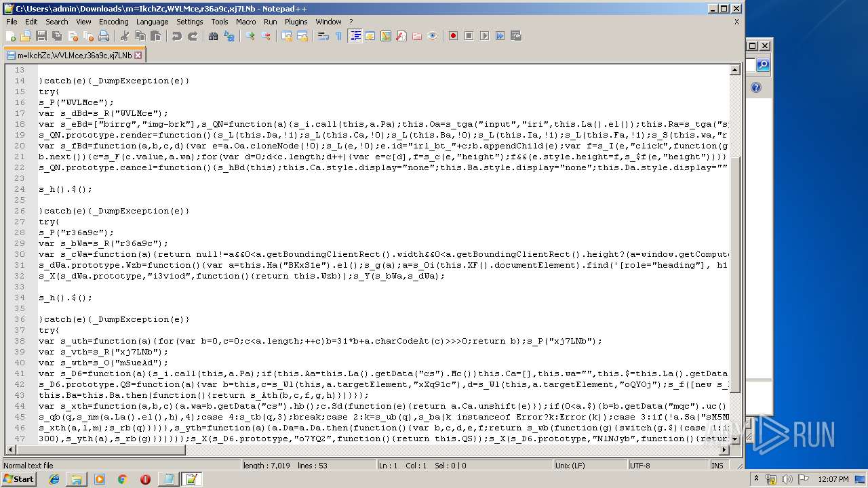This screenshot has width=868, height=488.
Task: Open the Windows Start menu
Action: (x=19, y=479)
